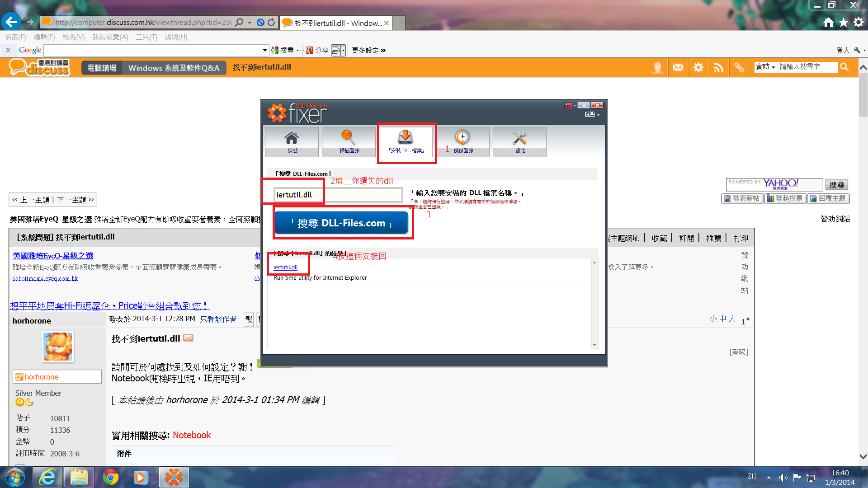Open the gear settings icon in orange bar
The image size is (868, 488).
[698, 67]
